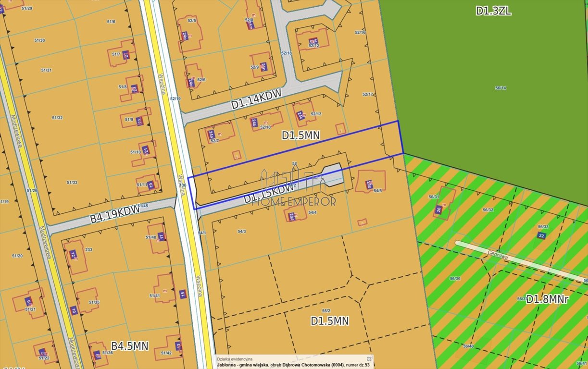Click parcel number 233
The height and width of the screenshot is (369, 588).
pos(88,249)
